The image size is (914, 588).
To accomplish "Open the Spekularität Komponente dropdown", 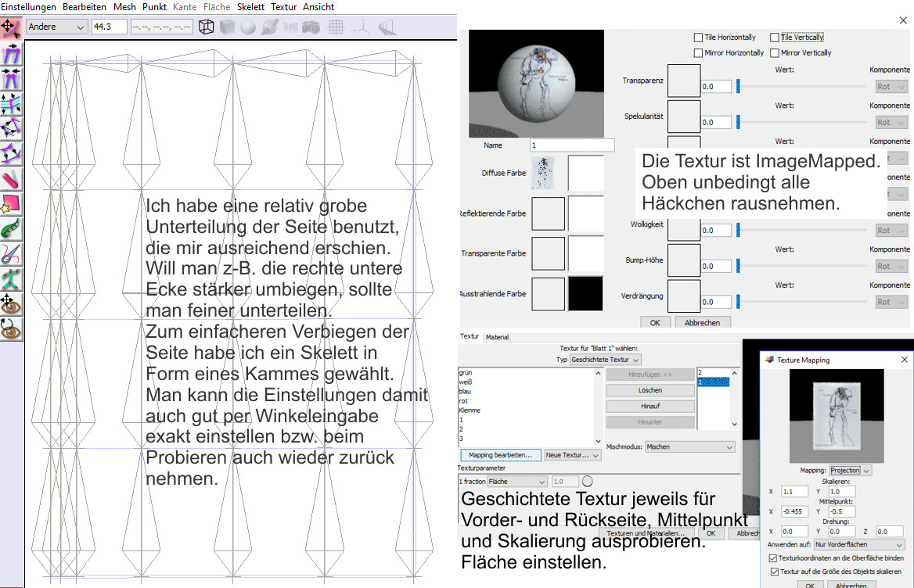I will (891, 122).
